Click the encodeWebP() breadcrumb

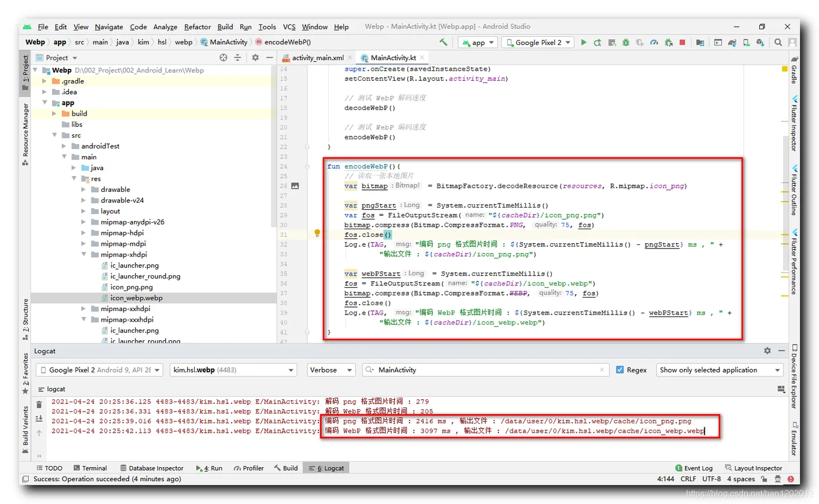click(283, 42)
